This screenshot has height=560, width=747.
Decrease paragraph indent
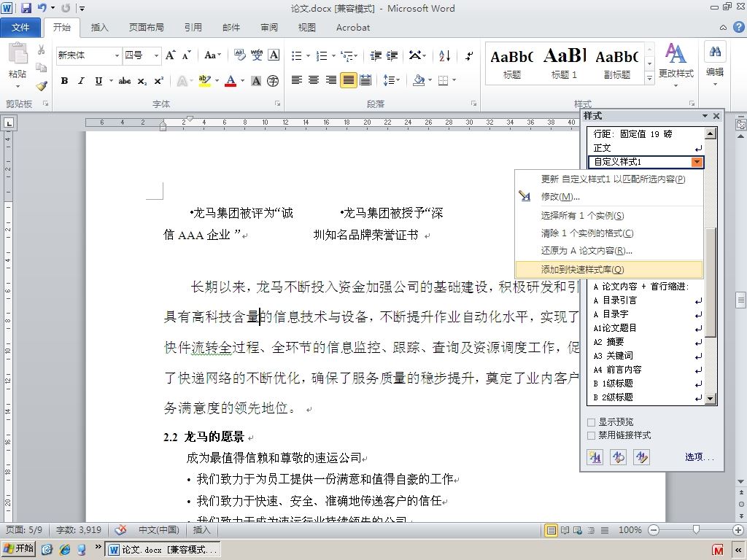pos(376,56)
